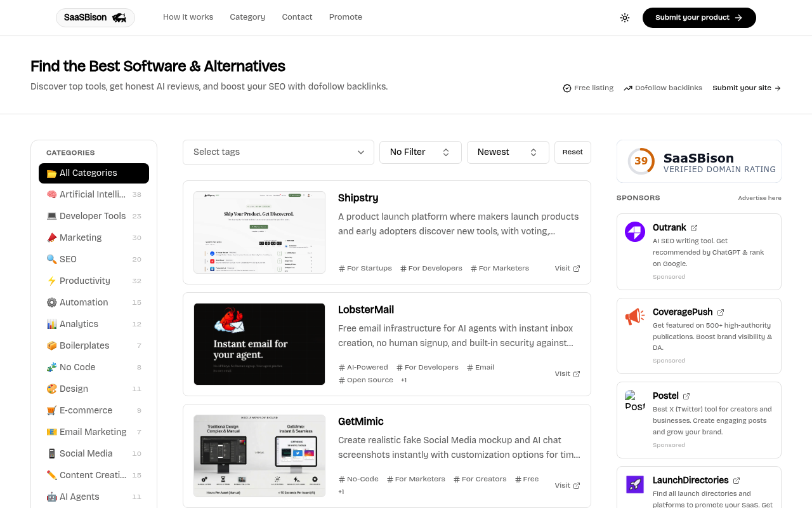Open the No Filter dropdown
812x508 pixels.
coord(421,152)
